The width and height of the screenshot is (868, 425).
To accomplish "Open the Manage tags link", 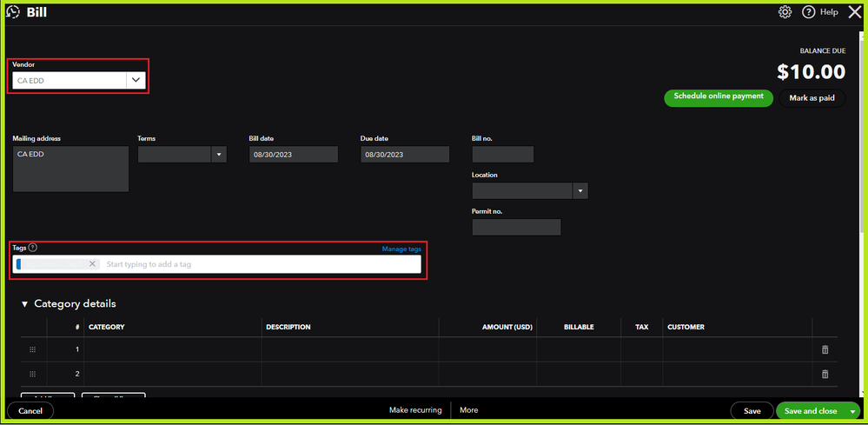I will click(x=401, y=249).
